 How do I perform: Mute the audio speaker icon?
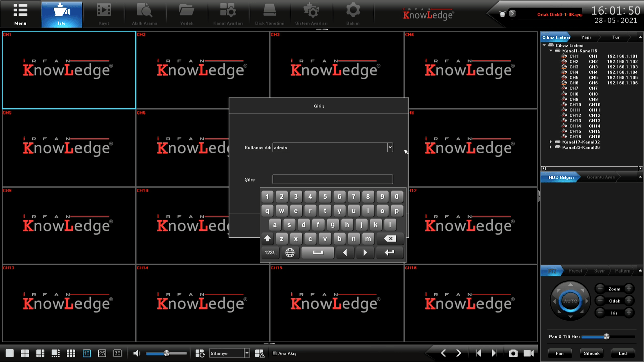[137, 353]
